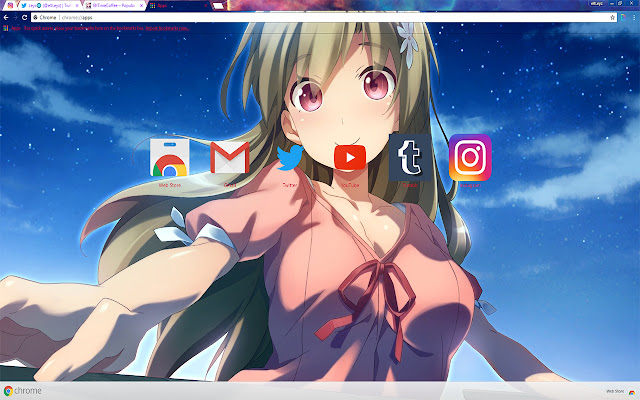Viewport: 640px width, 400px height.
Task: Click the site info icon in address bar
Action: tap(36, 18)
